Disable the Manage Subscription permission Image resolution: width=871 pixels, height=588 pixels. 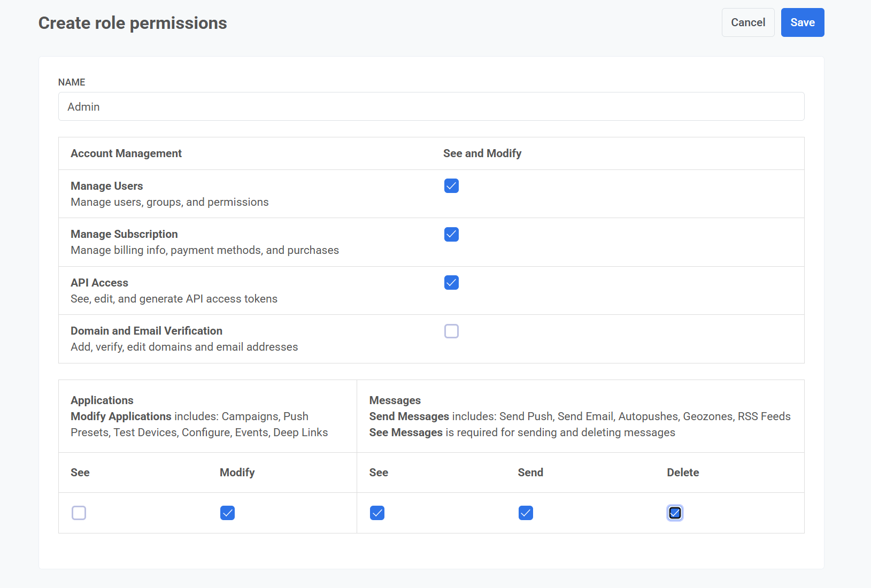(451, 234)
